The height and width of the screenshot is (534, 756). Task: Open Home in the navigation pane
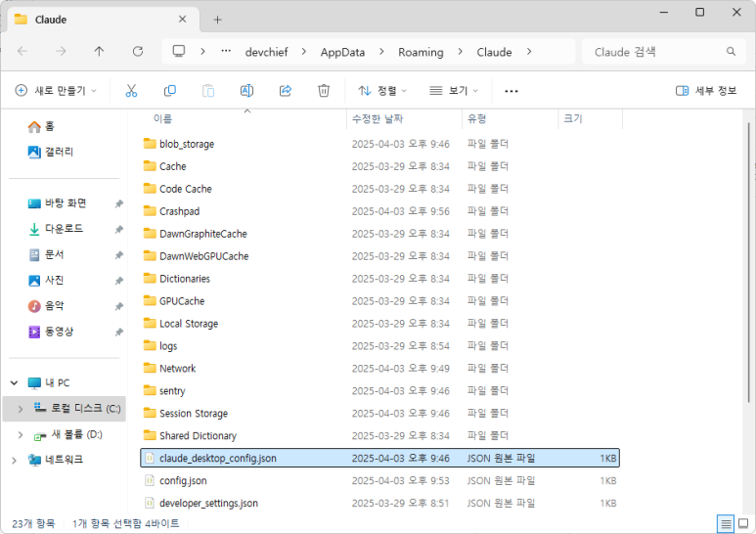click(41, 126)
